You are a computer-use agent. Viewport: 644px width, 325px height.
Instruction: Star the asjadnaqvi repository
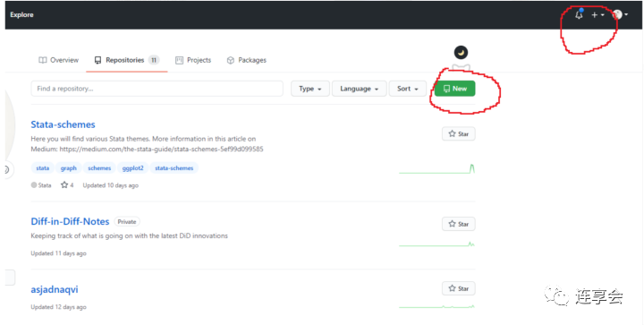[458, 288]
